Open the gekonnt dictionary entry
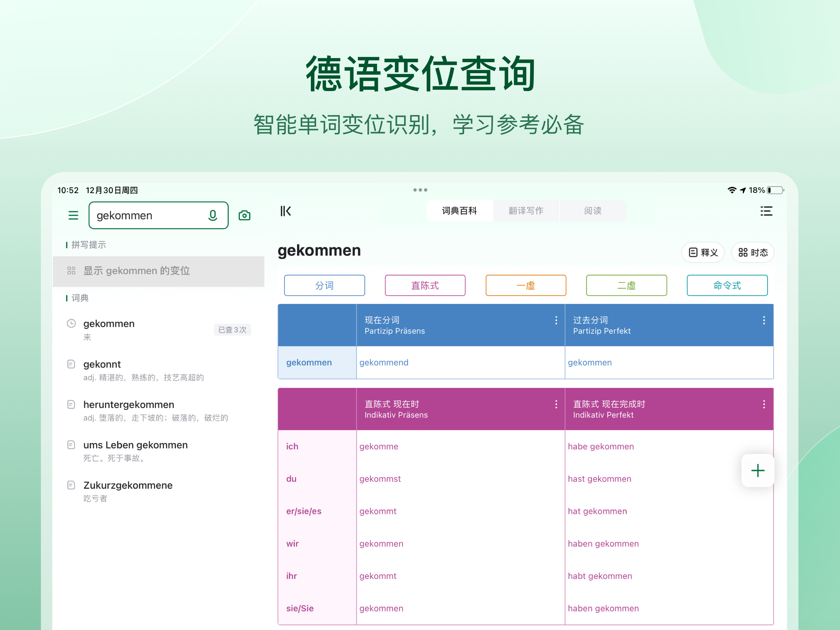 coord(159,370)
